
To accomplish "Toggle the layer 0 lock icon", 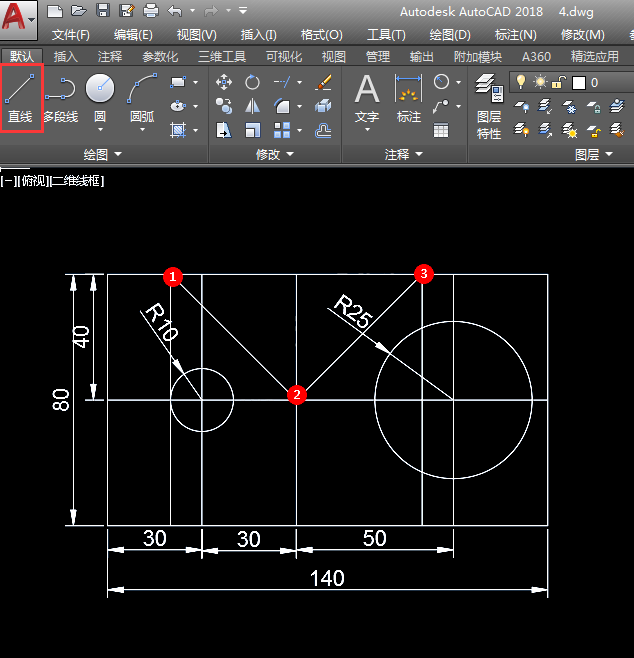I will tap(559, 82).
